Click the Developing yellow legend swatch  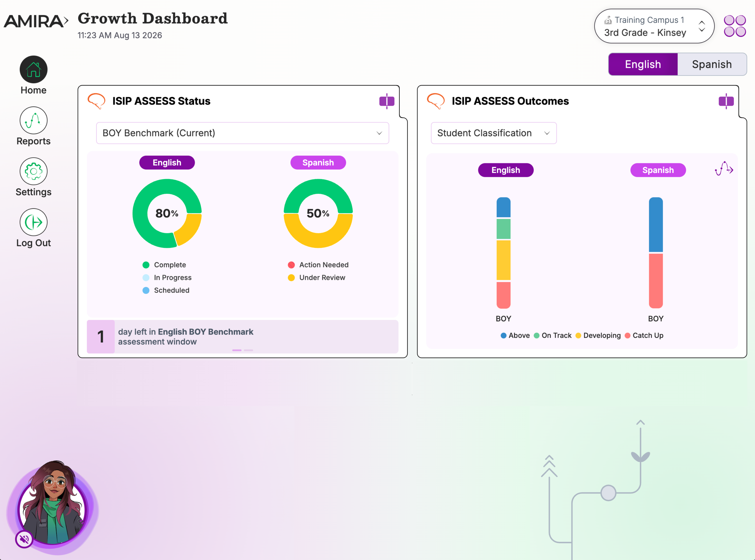578,335
